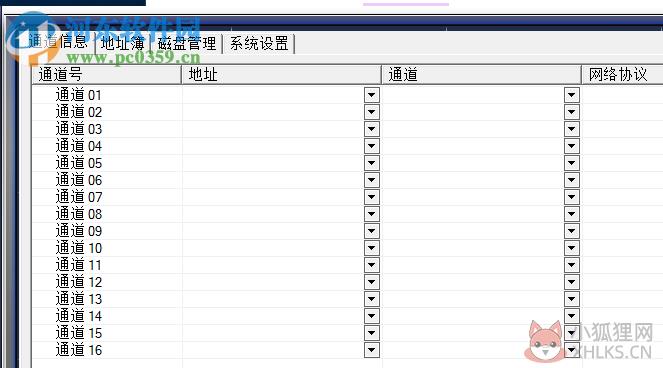Select the 通道 04 row label
This screenshot has width=663, height=368.
[x=79, y=146]
